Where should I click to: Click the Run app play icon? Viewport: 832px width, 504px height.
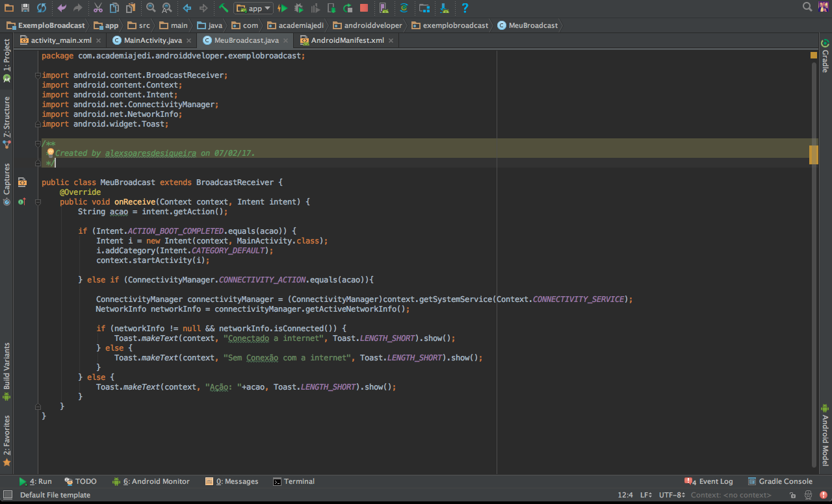(283, 8)
